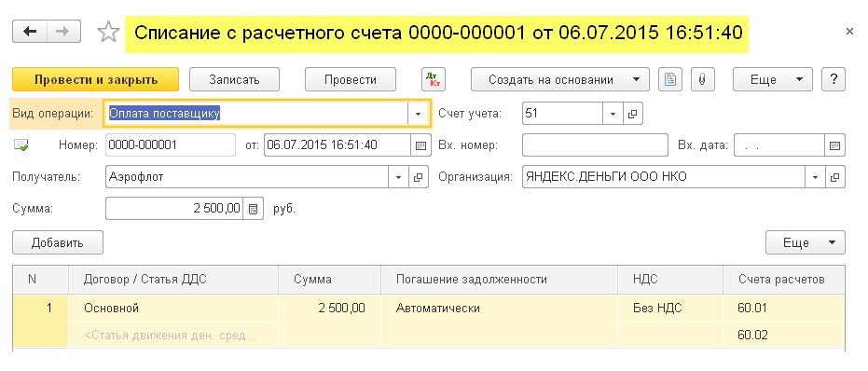868x371 pixels.
Task: Show Дт/Кт postings icon
Action: [x=433, y=79]
